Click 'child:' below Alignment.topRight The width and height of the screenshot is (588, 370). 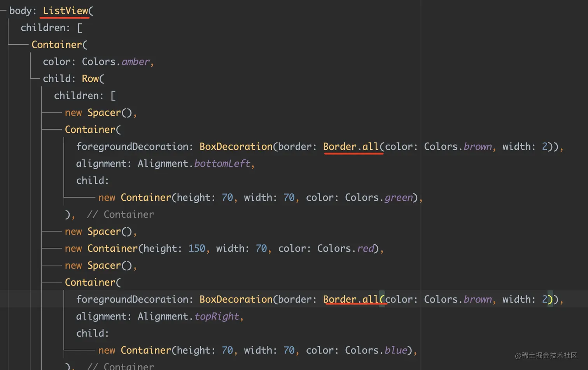93,333
